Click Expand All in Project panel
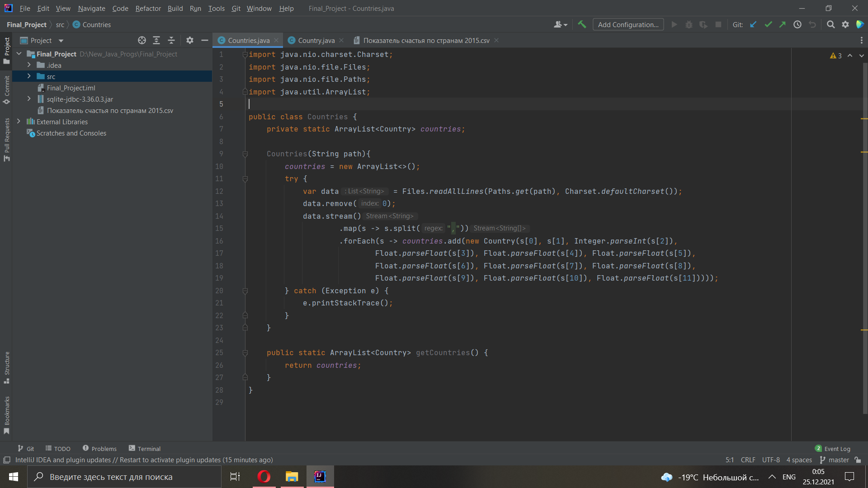This screenshot has width=868, height=488. 156,40
